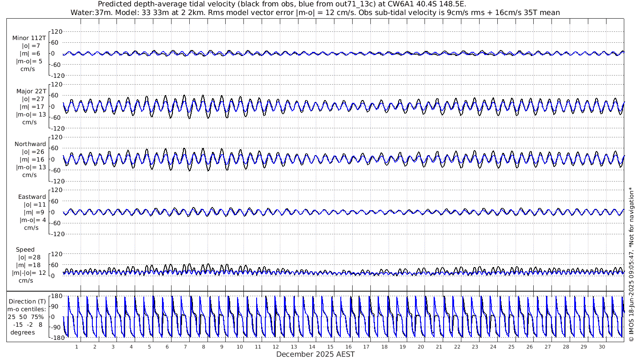
Task: Click day 25 tick label on date axis
Action: [x=511, y=346]
